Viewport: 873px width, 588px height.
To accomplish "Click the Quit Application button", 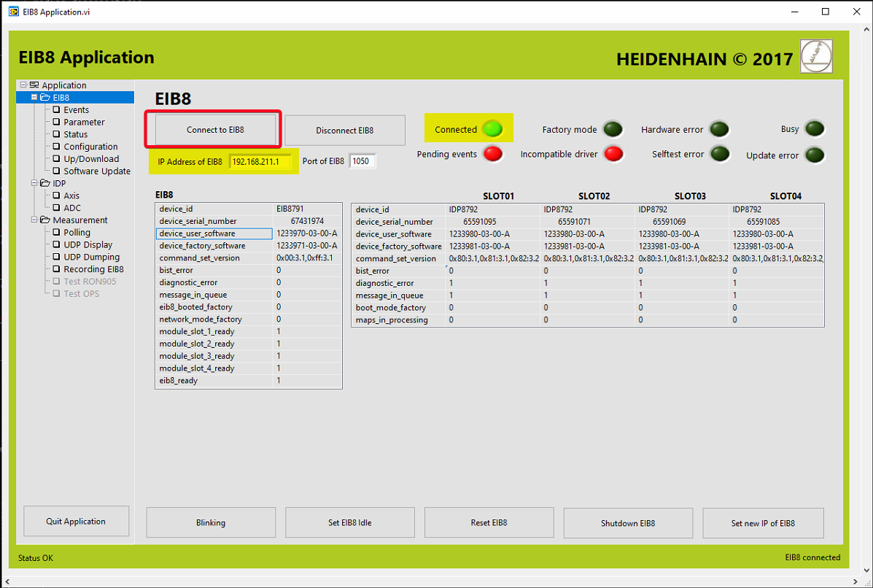I will tap(77, 521).
